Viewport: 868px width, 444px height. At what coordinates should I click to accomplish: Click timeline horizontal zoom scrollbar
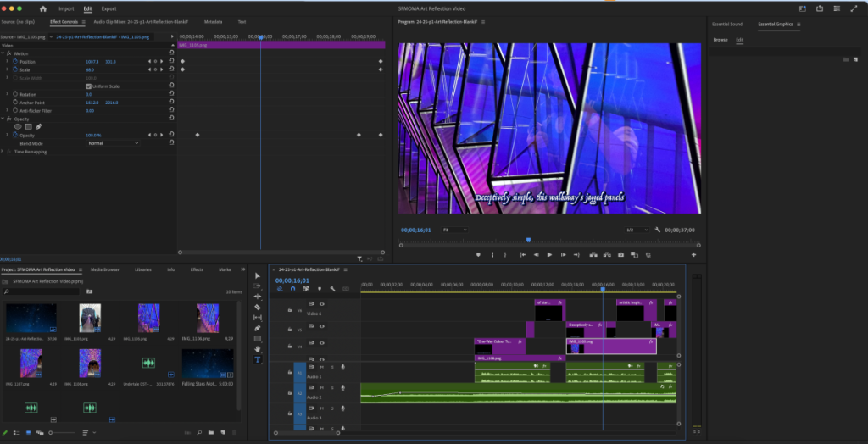pos(307,433)
